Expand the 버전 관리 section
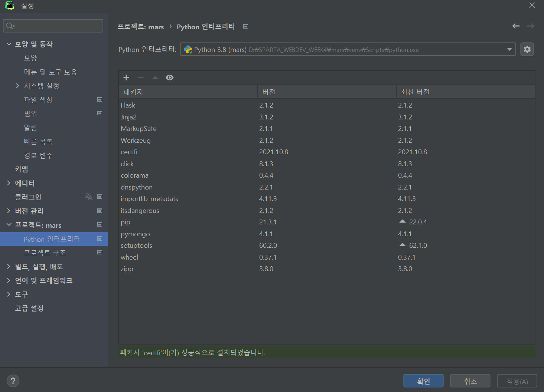The width and height of the screenshot is (544, 392). [9, 211]
